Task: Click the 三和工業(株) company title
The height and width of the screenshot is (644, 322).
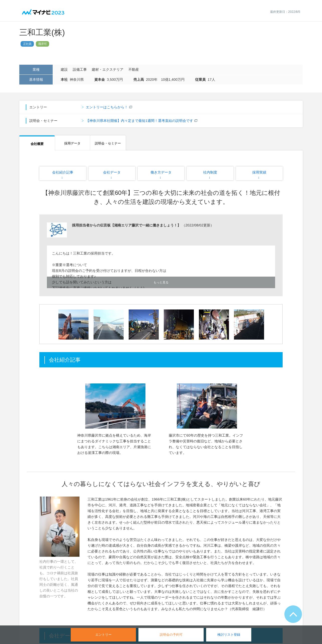Action: click(42, 32)
